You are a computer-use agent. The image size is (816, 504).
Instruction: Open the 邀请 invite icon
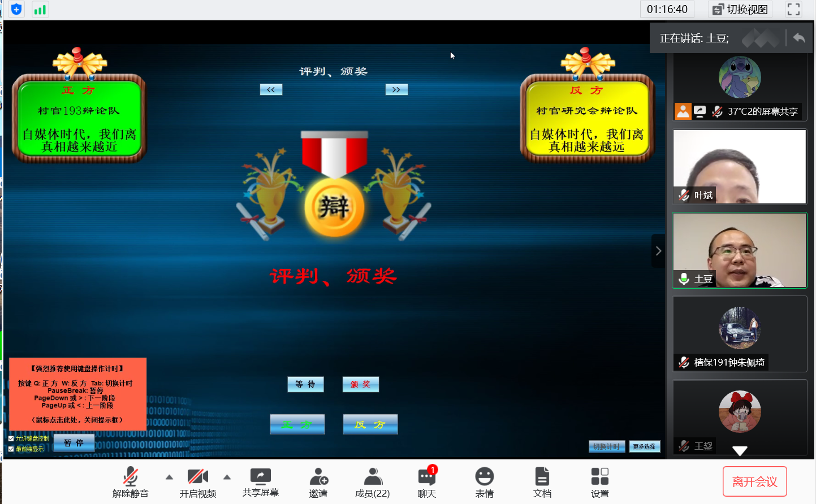click(318, 476)
